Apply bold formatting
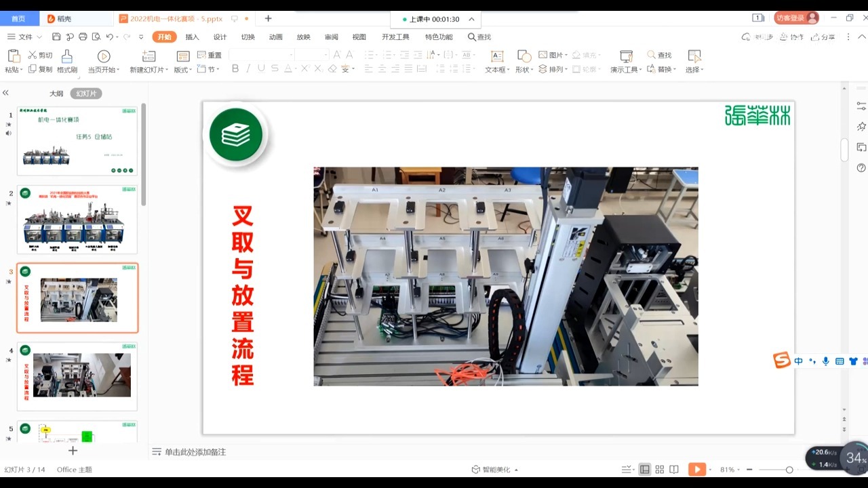Screen dimensions: 868x488 pos(235,68)
